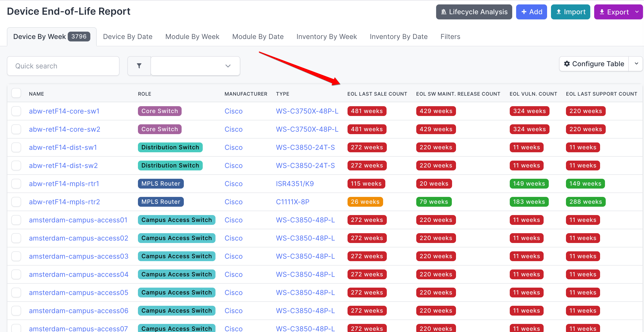The image size is (644, 332).
Task: Open the abw-retF14-dist-sw2 device link
Action: point(63,165)
